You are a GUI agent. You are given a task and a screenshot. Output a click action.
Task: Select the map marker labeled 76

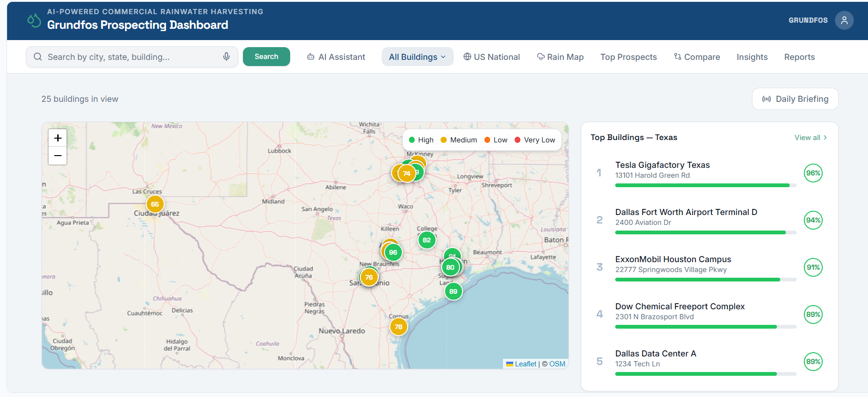tap(369, 277)
